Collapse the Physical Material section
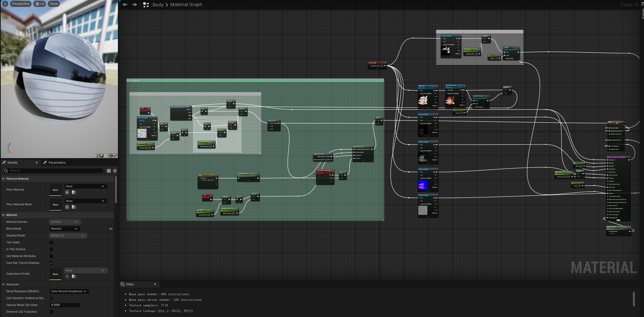The height and width of the screenshot is (317, 644). [3, 179]
